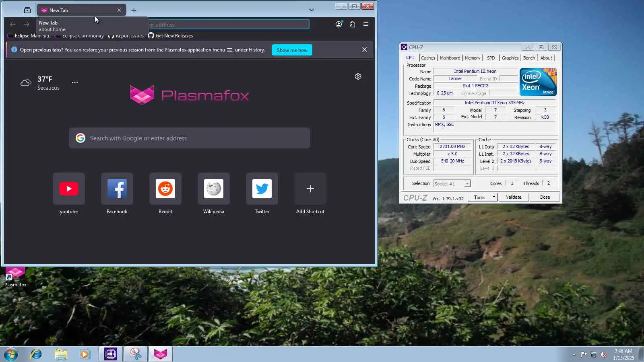This screenshot has width=644, height=362.
Task: Click the Close button in CPU-Z
Action: click(x=545, y=197)
